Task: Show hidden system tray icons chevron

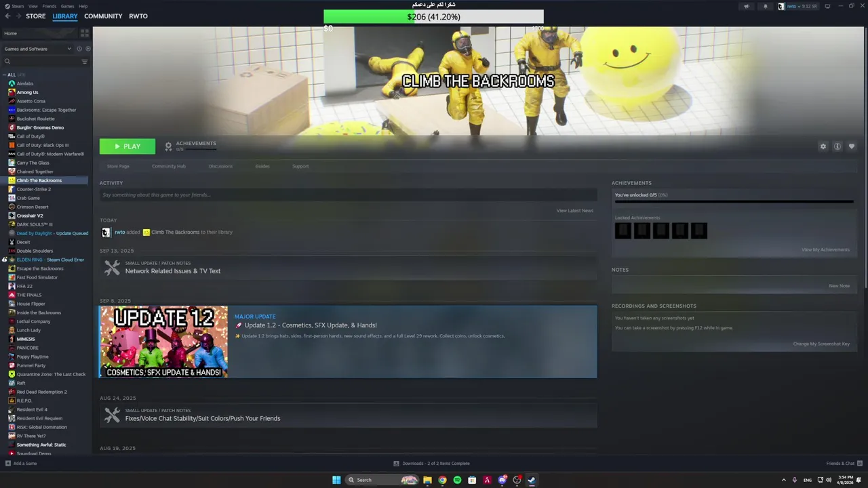Action: click(784, 480)
